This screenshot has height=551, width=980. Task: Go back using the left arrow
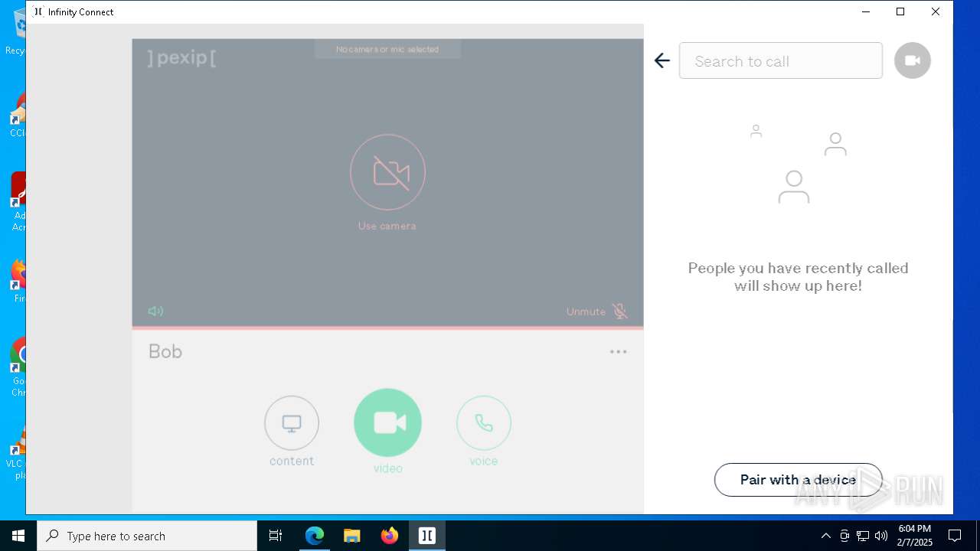click(x=662, y=60)
